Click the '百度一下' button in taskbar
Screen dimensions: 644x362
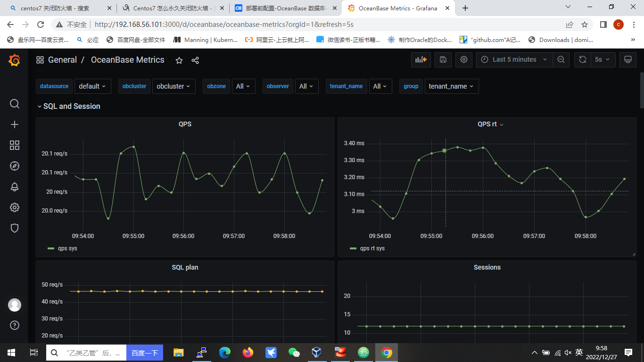point(145,353)
